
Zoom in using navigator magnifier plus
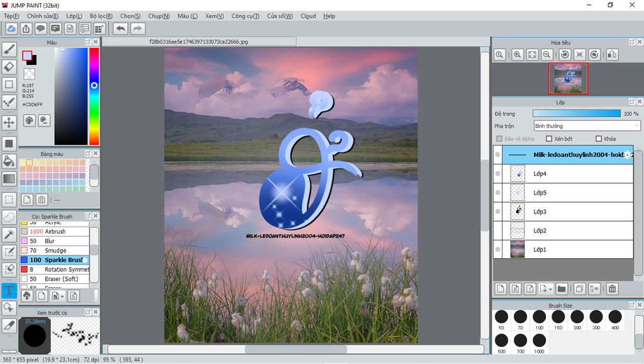(518, 54)
